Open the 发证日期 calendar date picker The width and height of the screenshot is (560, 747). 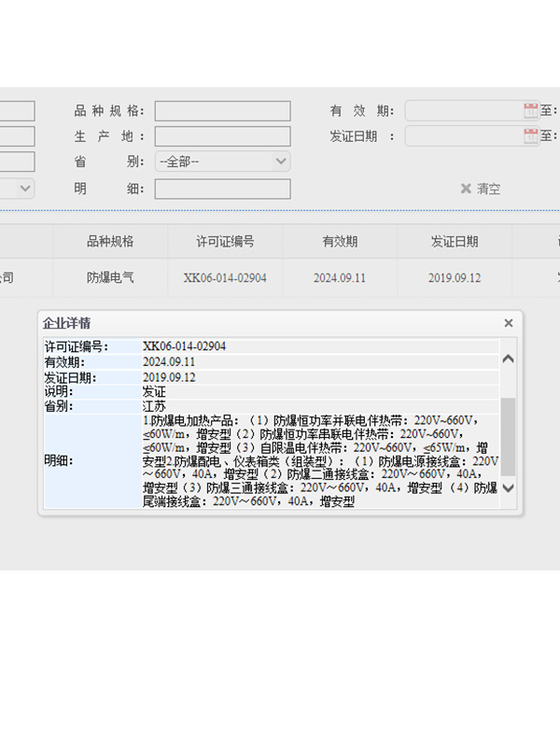tap(531, 136)
